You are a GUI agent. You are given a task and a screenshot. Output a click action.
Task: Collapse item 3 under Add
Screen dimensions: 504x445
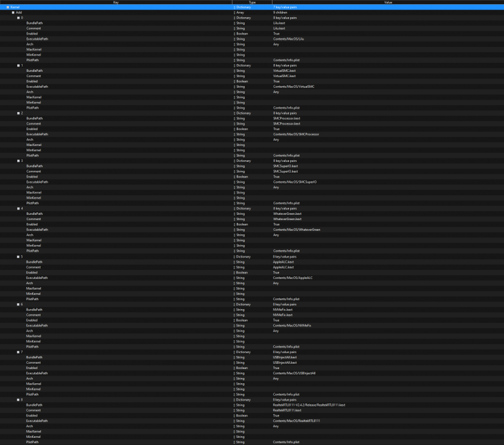point(18,161)
